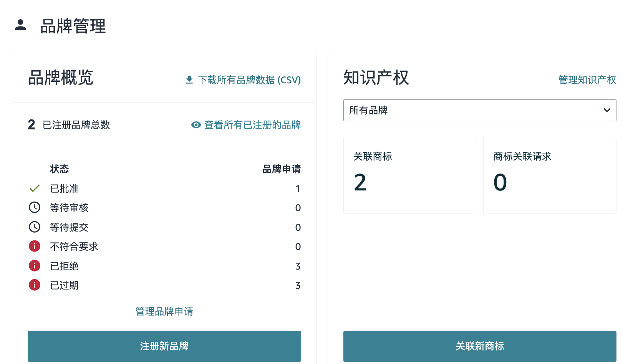Image resolution: width=623 pixels, height=364 pixels.
Task: Click the 已拒绝 status row count
Action: 298,266
